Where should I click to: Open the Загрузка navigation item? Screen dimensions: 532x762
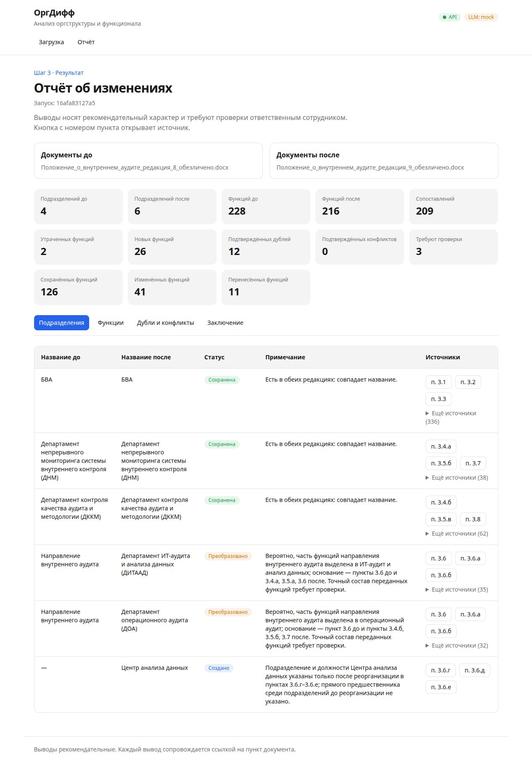(51, 42)
